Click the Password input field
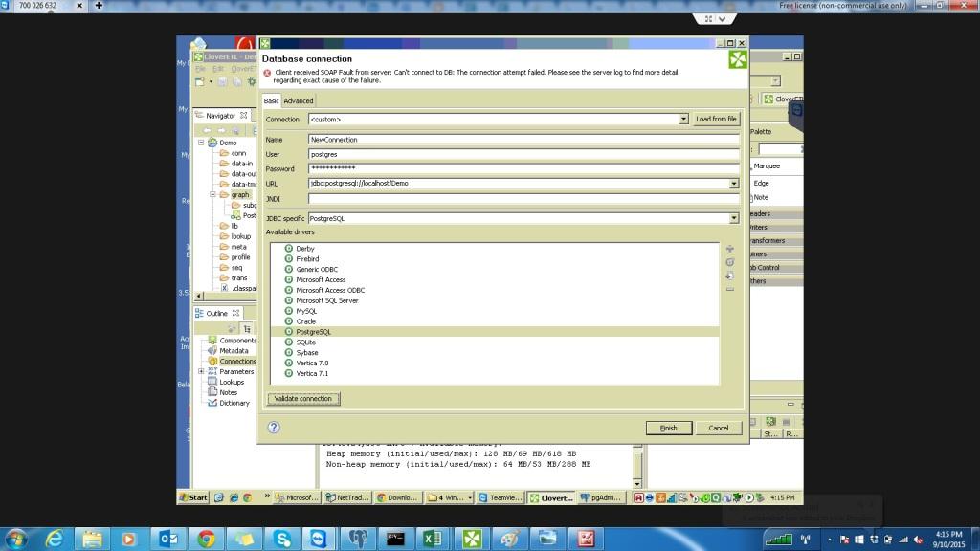This screenshot has height=551, width=980. (523, 168)
